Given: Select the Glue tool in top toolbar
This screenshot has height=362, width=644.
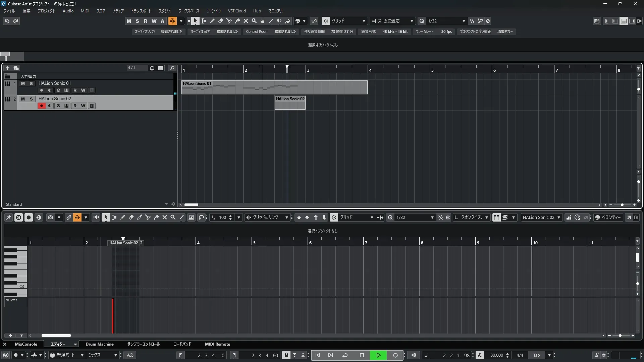Looking at the screenshot, I should click(237, 21).
